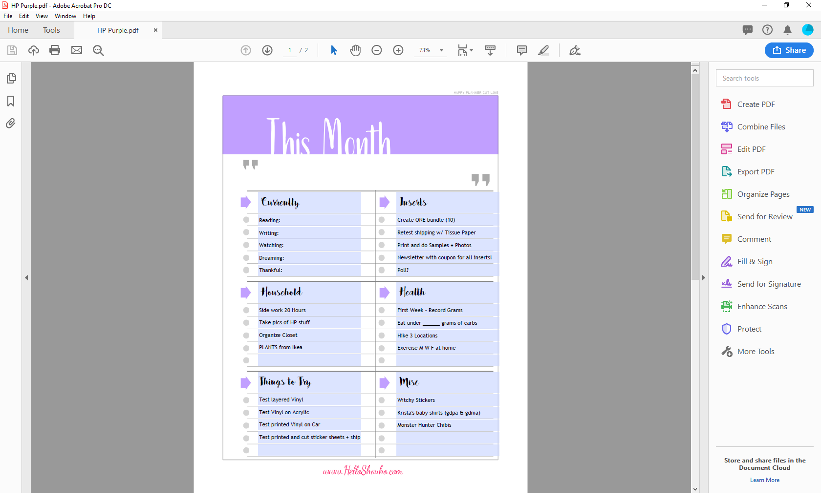Viewport: 821px width, 504px height.
Task: Check the Side work 20 Hours circle
Action: (246, 310)
